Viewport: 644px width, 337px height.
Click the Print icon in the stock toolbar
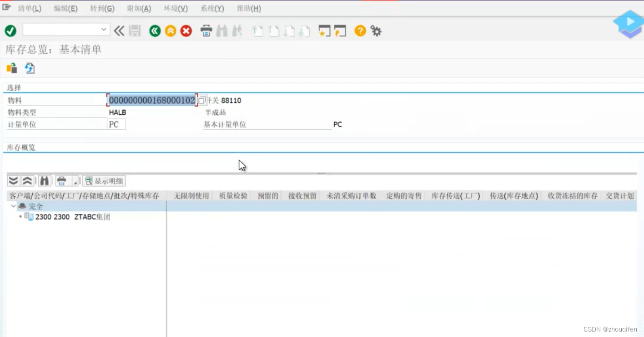pyautogui.click(x=61, y=181)
